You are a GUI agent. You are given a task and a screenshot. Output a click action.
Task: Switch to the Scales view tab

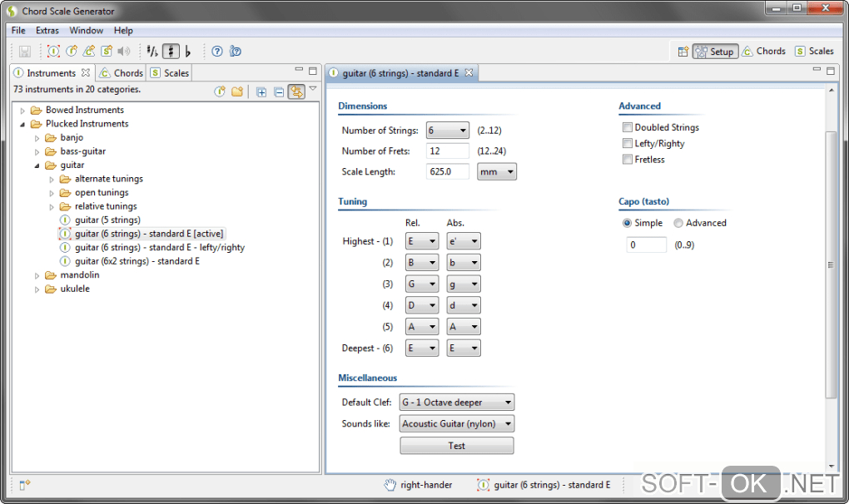170,73
